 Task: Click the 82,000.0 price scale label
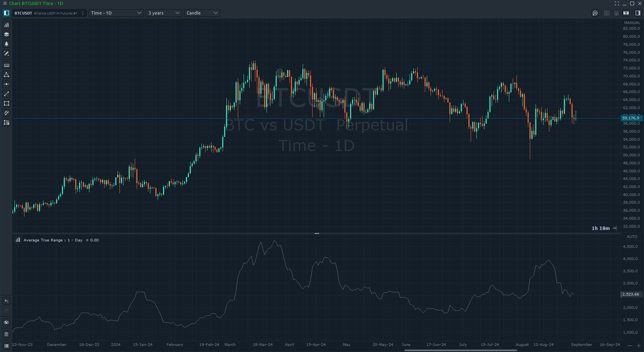(x=631, y=29)
